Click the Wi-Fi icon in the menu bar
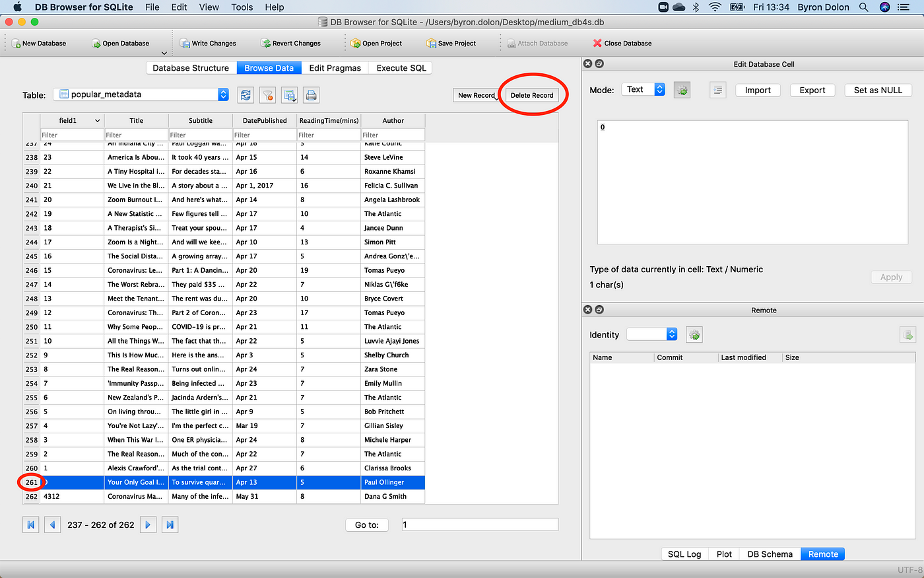Image resolution: width=924 pixels, height=578 pixels. pos(715,7)
